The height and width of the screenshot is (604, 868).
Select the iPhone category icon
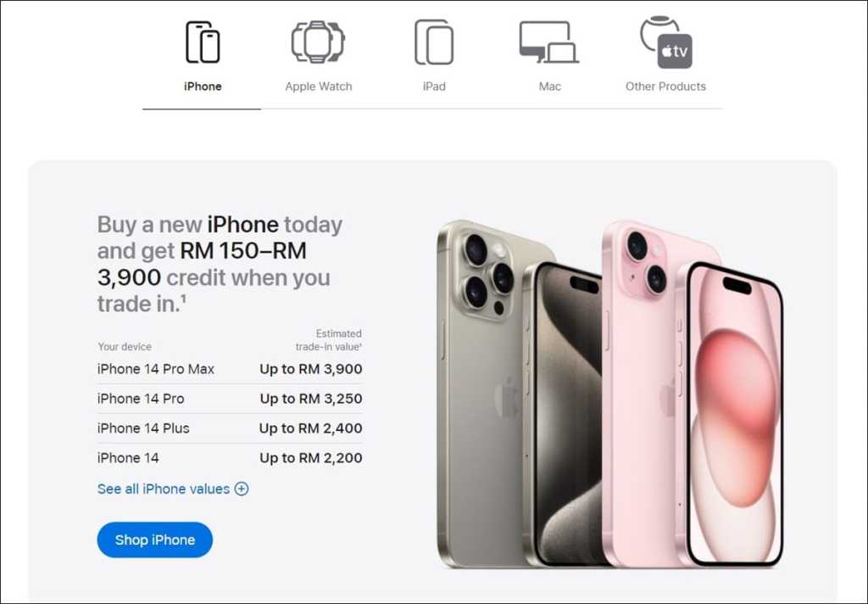pos(203,42)
